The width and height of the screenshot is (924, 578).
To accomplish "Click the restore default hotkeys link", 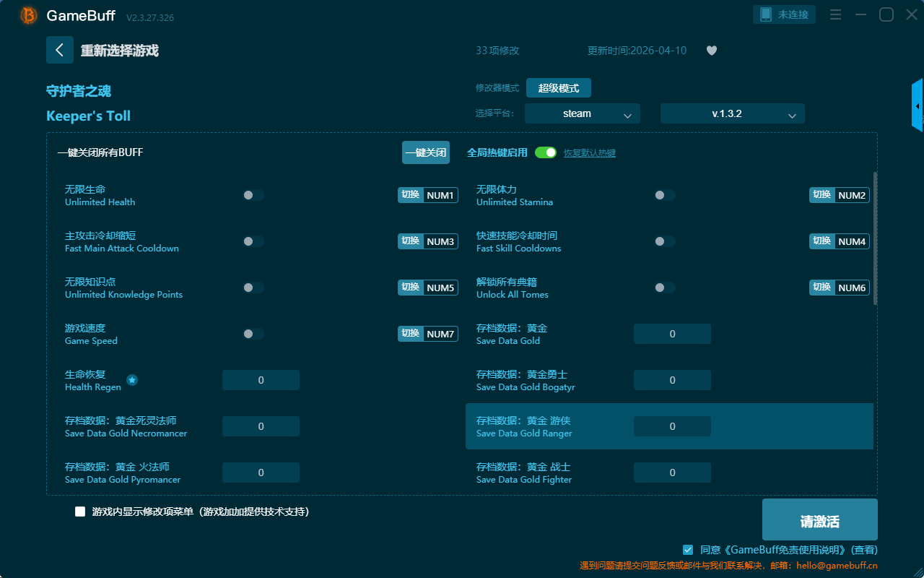I will 590,153.
